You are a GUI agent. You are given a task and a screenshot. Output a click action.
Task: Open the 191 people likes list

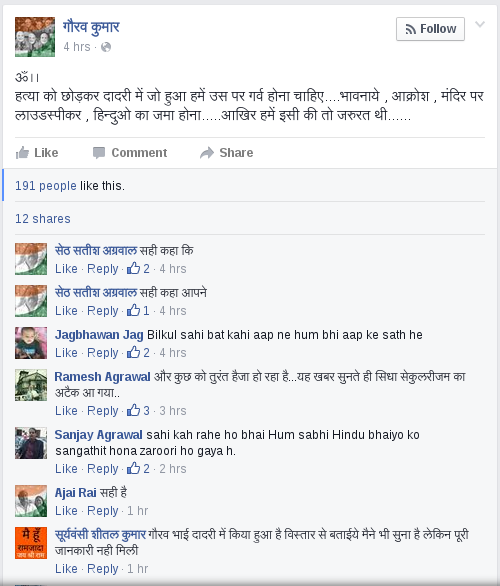(x=46, y=186)
